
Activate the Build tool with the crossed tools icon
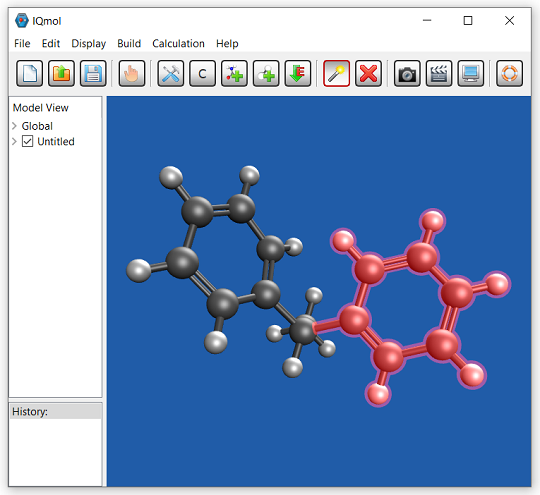pos(170,73)
